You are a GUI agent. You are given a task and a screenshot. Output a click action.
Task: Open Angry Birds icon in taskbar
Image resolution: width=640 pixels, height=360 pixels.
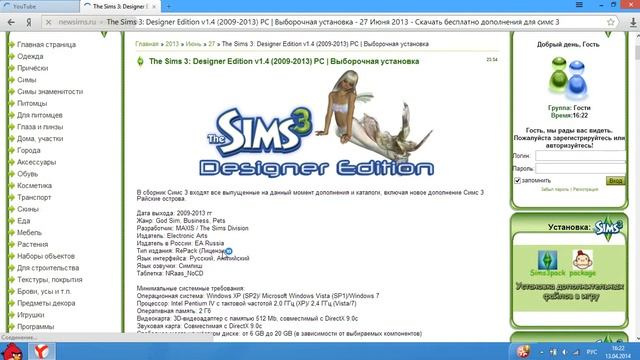pos(12,351)
